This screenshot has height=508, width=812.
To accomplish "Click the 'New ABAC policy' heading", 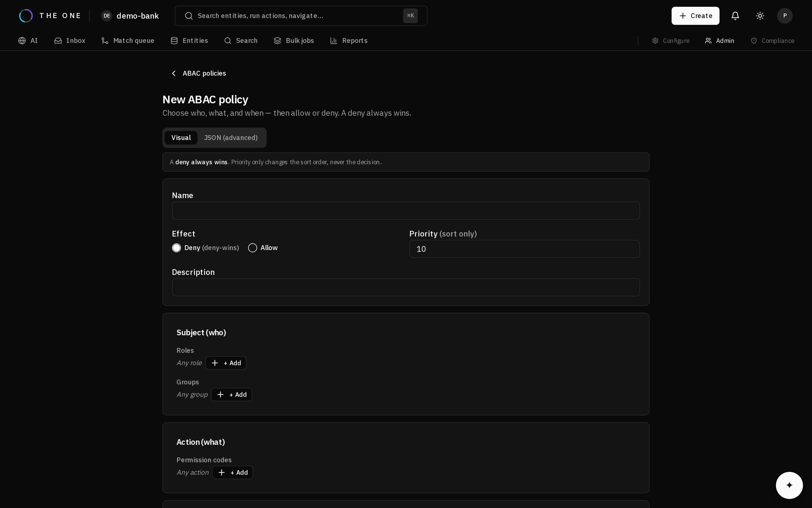I will (205, 99).
